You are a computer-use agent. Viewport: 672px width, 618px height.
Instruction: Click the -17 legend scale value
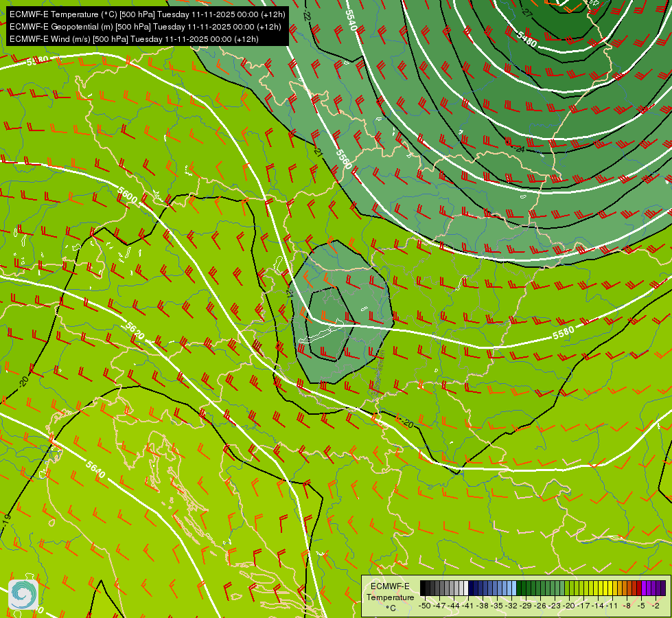point(583,606)
